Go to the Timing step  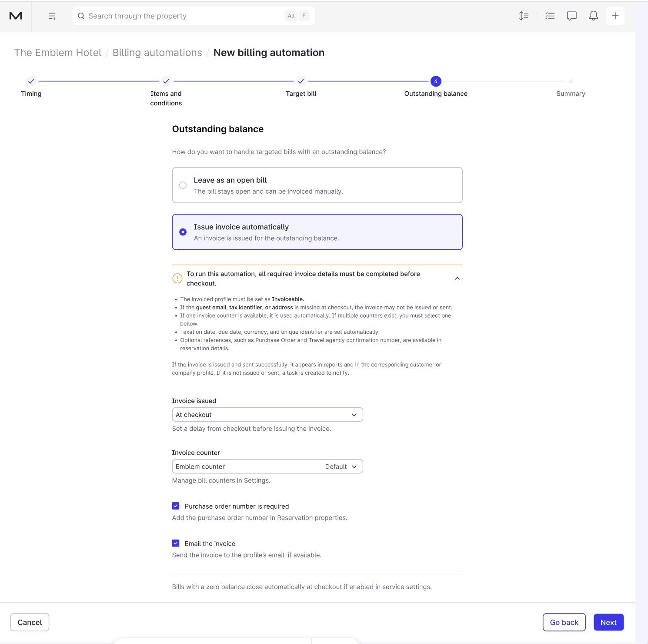(x=31, y=87)
